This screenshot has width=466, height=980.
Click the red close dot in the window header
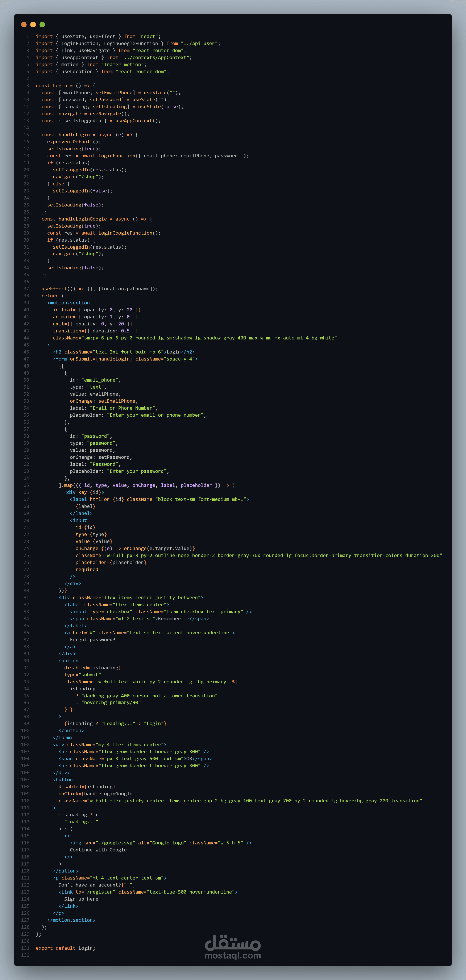click(x=24, y=25)
